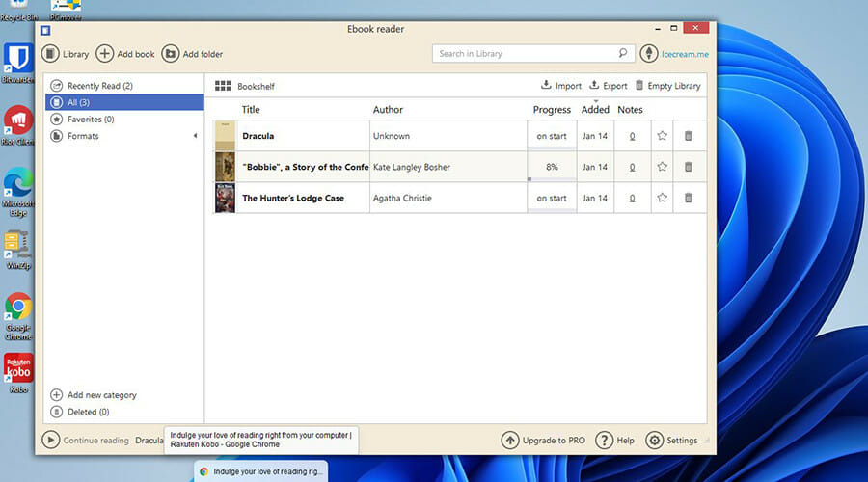Open Bobbie's notes count link
The width and height of the screenshot is (868, 482).
632,167
